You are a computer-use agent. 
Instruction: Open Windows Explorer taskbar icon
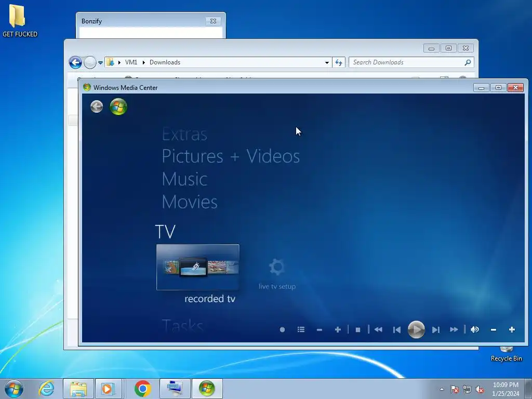tap(78, 389)
